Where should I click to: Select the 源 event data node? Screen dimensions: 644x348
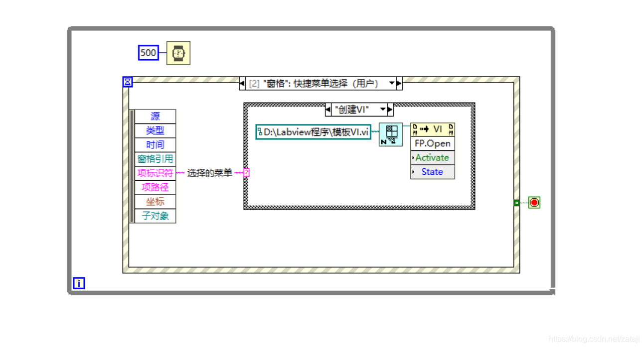(155, 116)
